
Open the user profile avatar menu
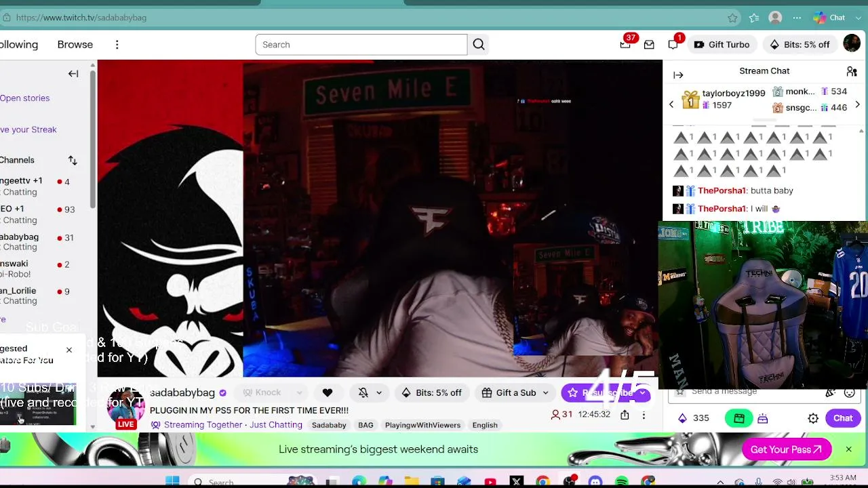[852, 44]
